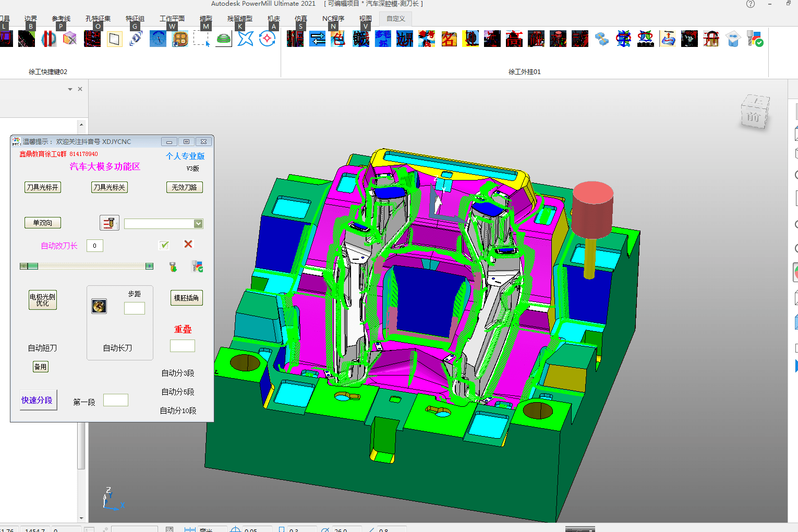This screenshot has width=798, height=532.
Task: Click the 自动改刀长 value input field
Action: [x=94, y=246]
